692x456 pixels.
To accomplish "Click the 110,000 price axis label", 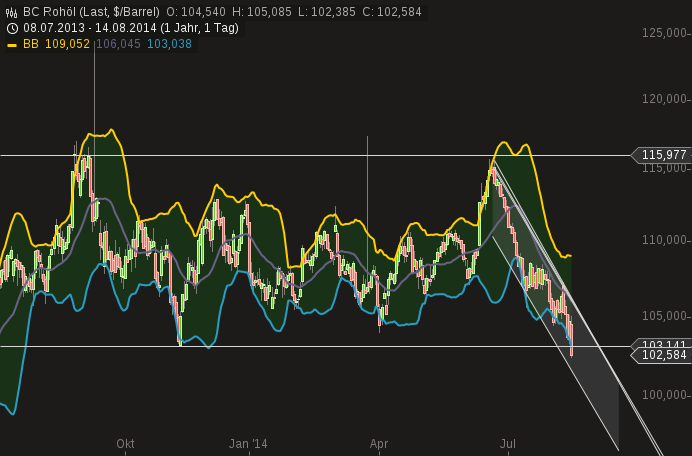I will coord(664,240).
